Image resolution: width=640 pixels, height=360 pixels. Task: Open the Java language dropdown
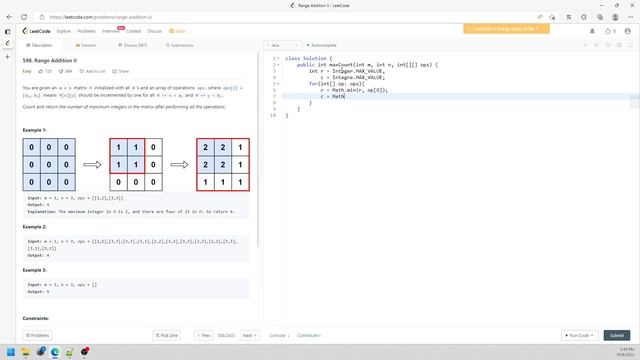pyautogui.click(x=283, y=45)
